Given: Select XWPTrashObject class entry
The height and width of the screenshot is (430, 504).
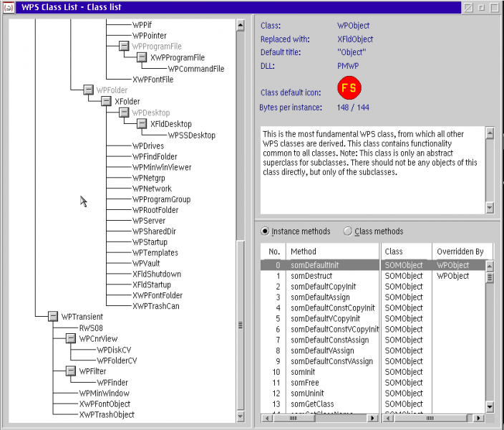Looking at the screenshot, I should [107, 414].
